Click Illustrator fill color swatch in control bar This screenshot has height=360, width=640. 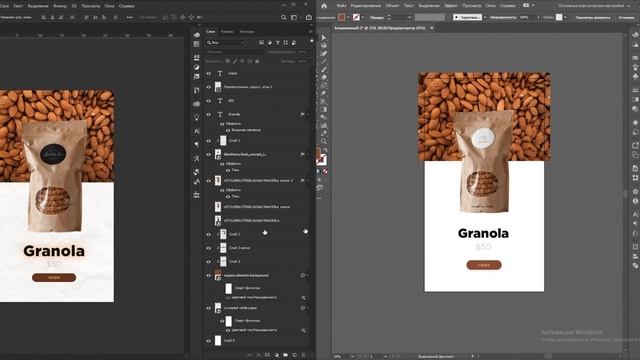point(342,17)
